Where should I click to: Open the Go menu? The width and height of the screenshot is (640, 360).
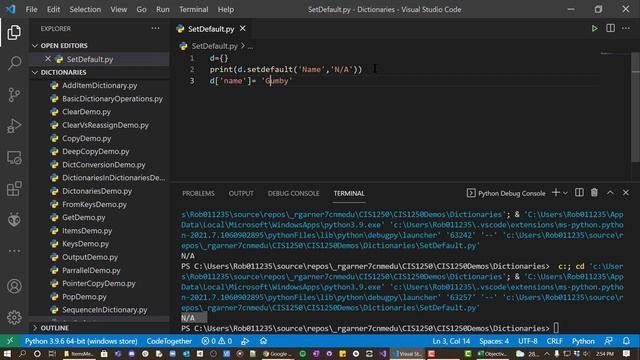coord(141,9)
